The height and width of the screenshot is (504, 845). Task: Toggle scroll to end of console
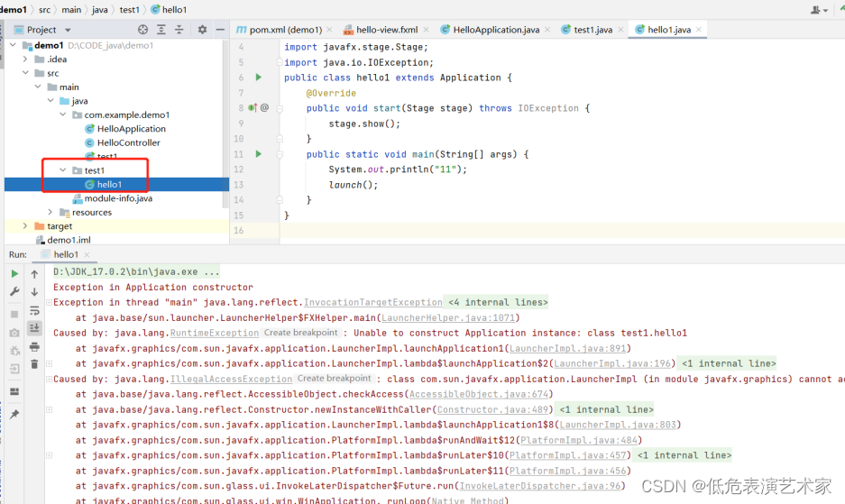click(34, 327)
